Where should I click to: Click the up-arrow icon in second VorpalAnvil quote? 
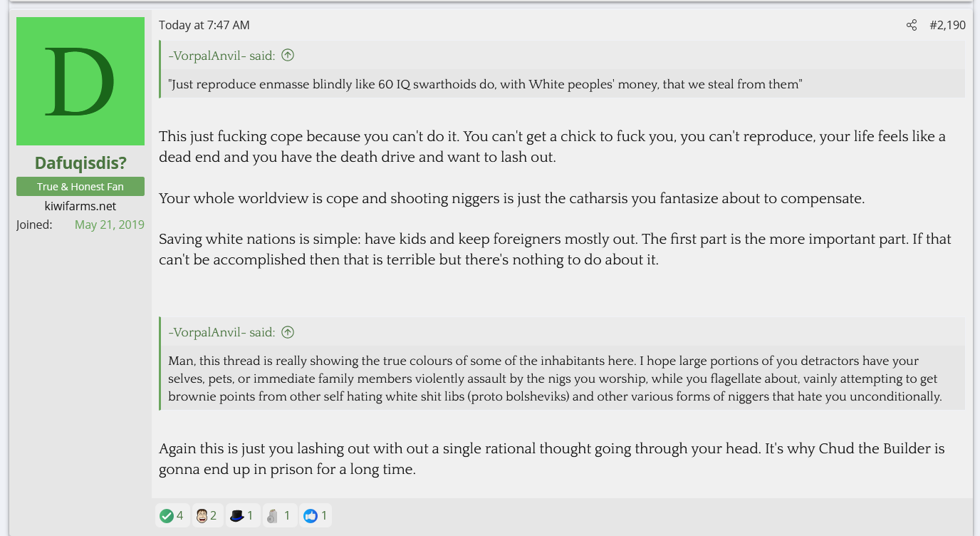click(x=288, y=331)
